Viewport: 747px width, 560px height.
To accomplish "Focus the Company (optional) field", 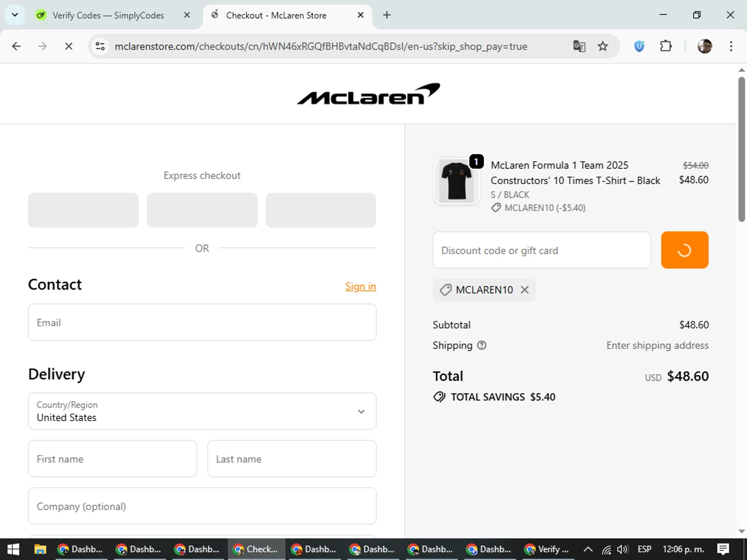I will coord(202,506).
